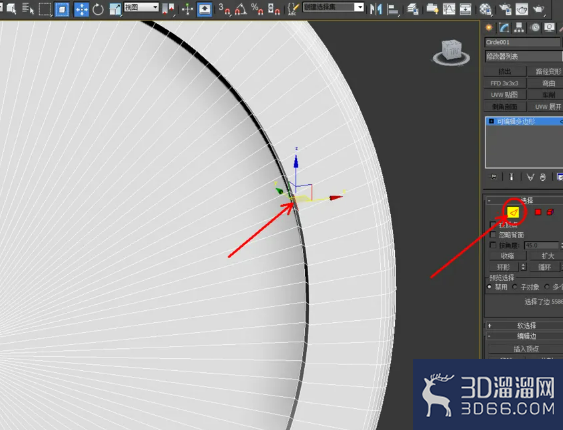
Task: Choose the rectangular selection region tool
Action: tap(45, 9)
